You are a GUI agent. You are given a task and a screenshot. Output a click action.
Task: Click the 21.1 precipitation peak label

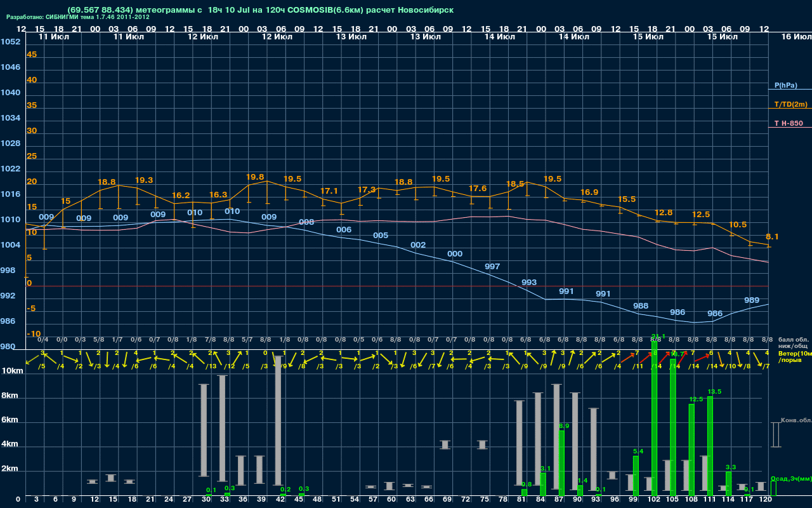(x=658, y=337)
